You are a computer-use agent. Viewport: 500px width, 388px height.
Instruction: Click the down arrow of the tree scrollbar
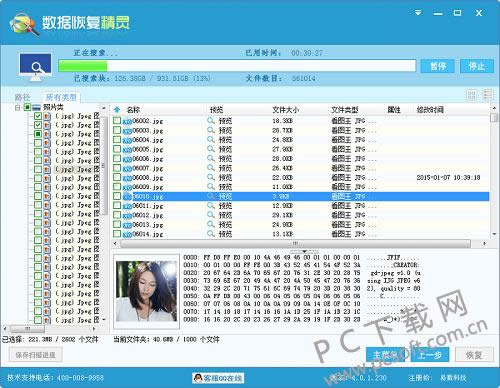coord(104,320)
